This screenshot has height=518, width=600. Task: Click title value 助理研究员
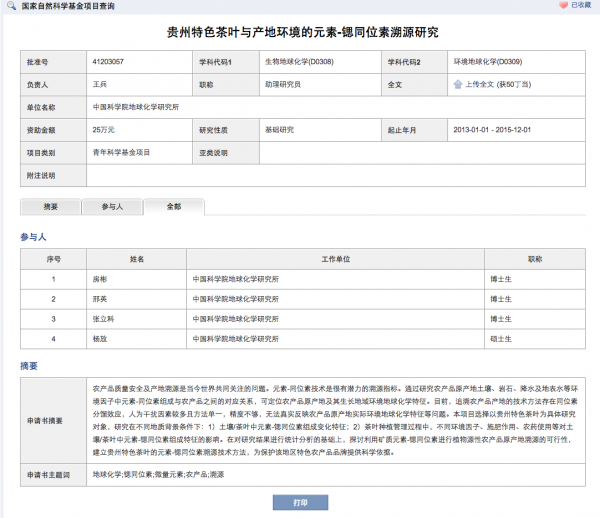283,84
